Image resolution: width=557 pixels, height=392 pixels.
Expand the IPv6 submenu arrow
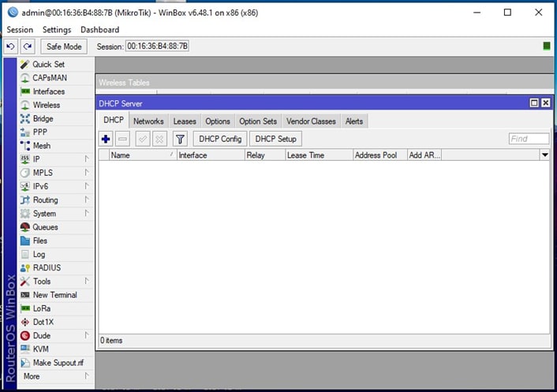pos(87,186)
